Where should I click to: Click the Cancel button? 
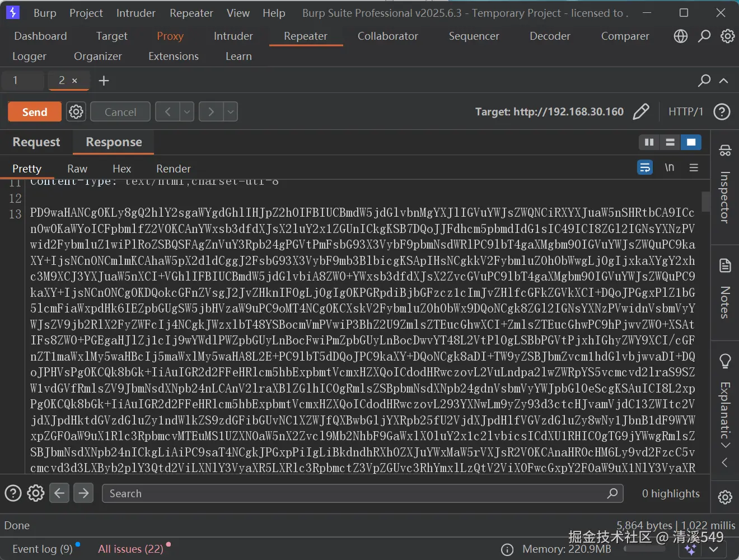(120, 111)
